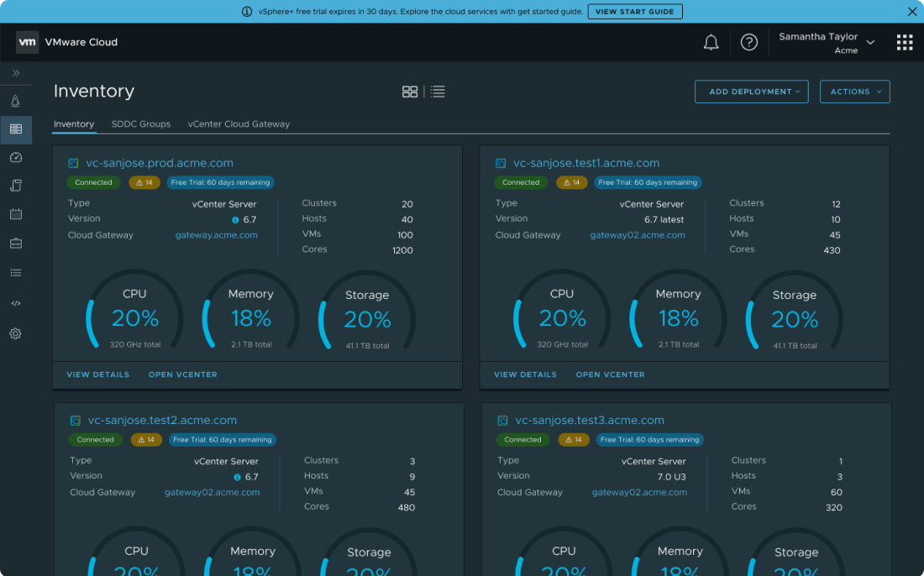Switch to the SDDC Groups tab
924x576 pixels.
[x=141, y=123]
